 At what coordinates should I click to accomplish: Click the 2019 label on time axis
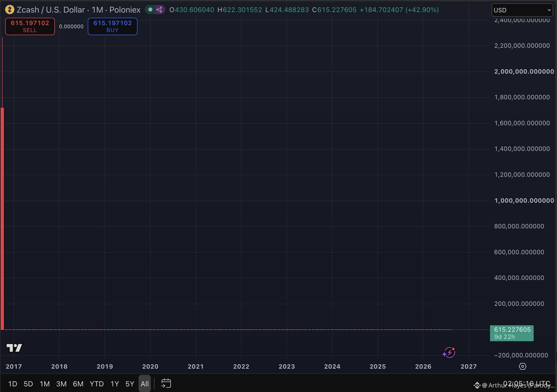coord(105,367)
